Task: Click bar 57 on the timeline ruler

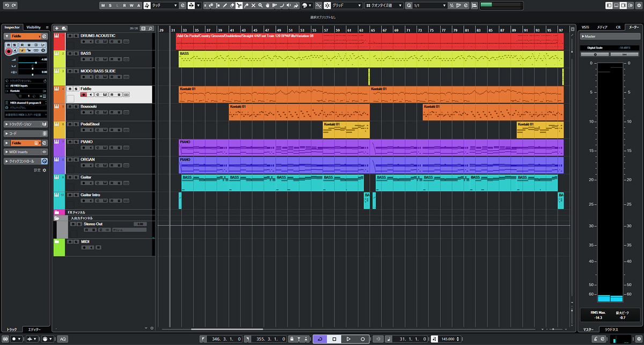Action: [x=326, y=30]
